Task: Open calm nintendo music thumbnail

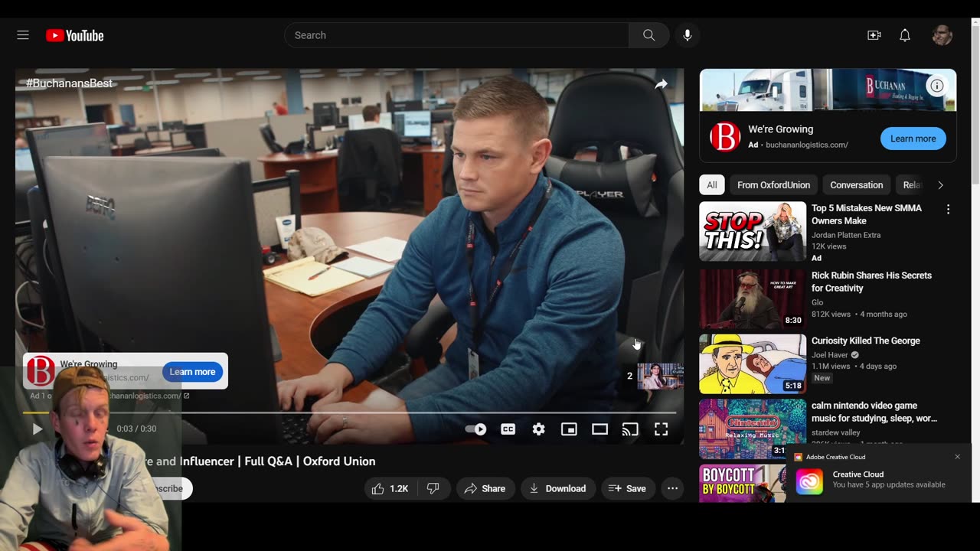Action: tap(753, 429)
